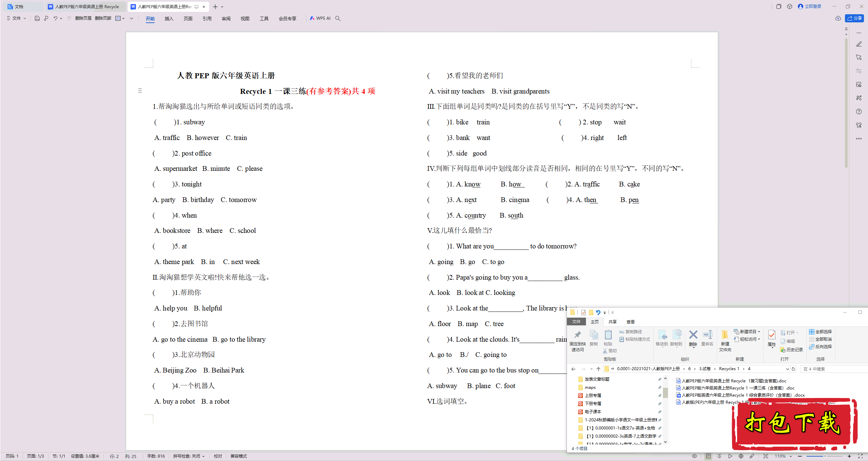868x461 pixels.
Task: Click the pen edit icon in right sidebar
Action: click(859, 44)
